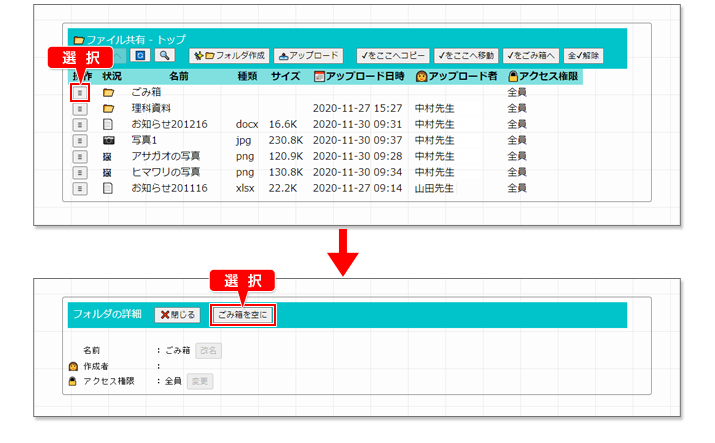Viewport: 715px width, 443px height.
Task: Click the greyed 改名 button
Action: tap(208, 350)
